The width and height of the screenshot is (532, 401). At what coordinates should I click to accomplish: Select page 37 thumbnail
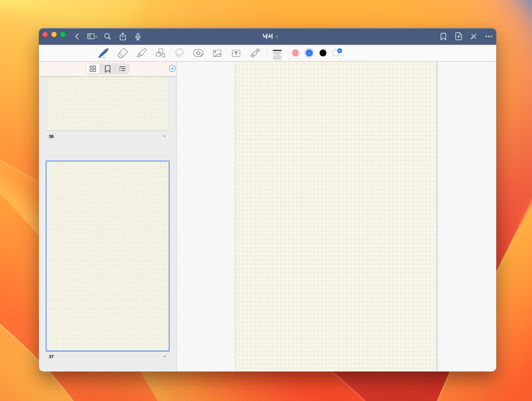coord(108,256)
